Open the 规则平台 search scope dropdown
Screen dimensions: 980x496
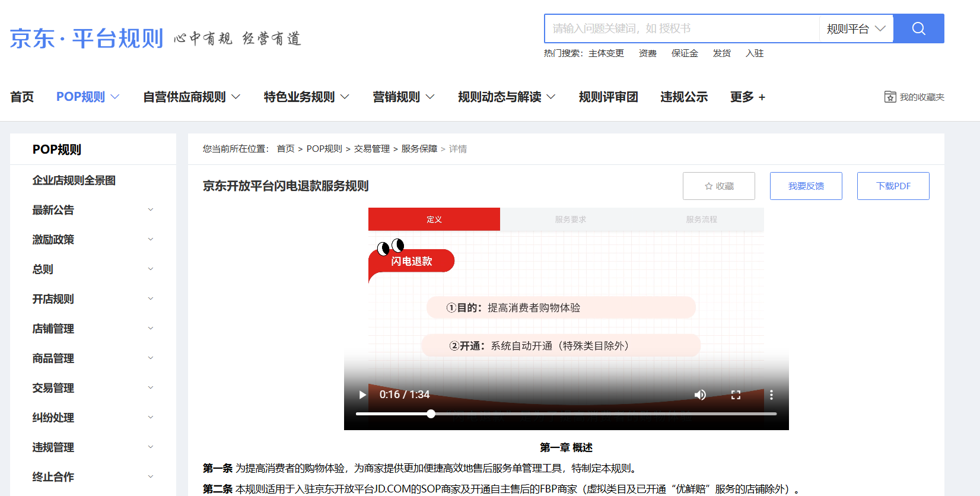(856, 28)
